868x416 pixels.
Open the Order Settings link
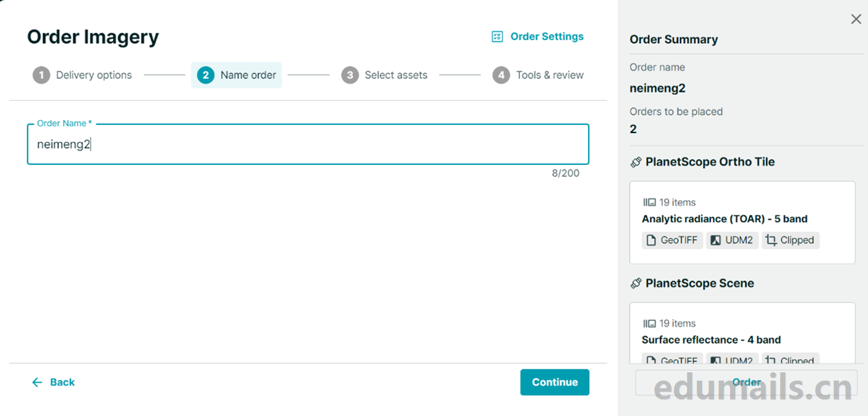click(546, 37)
